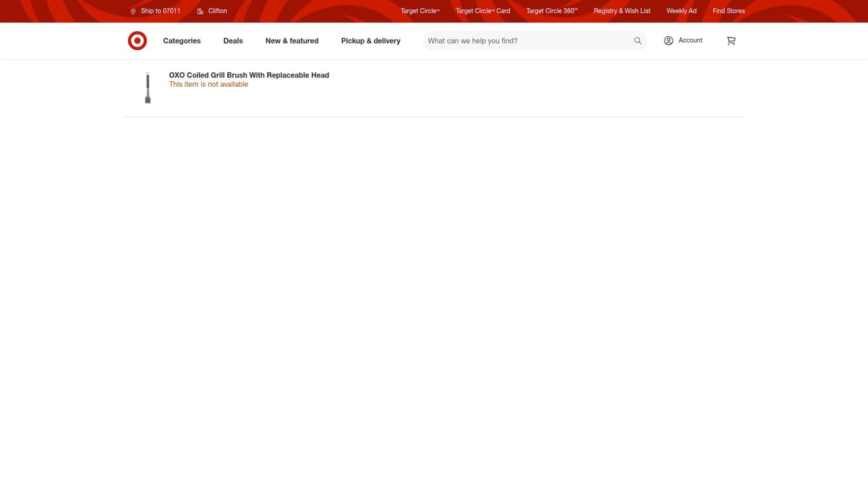Image resolution: width=868 pixels, height=488 pixels.
Task: View the Weekly Ad
Action: 681,11
